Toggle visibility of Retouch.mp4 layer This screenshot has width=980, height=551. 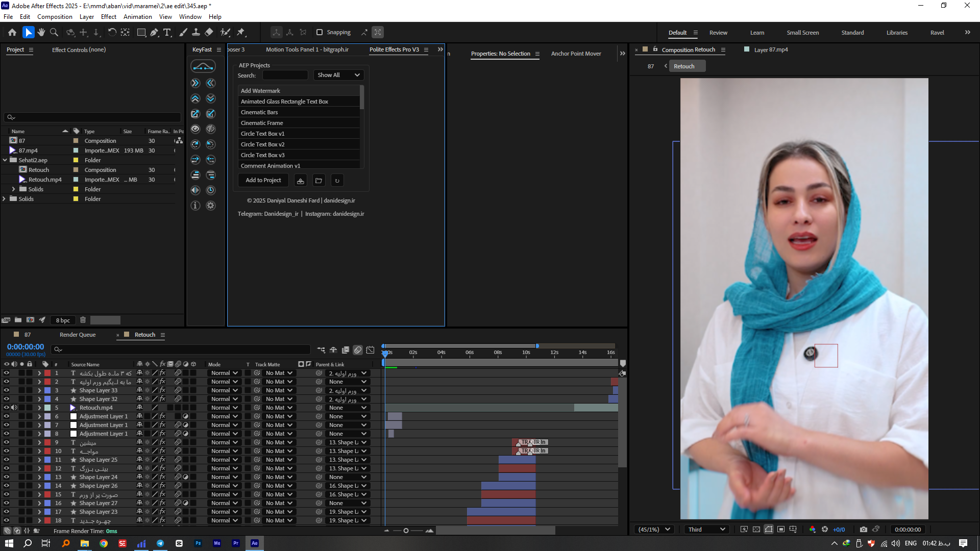click(x=7, y=408)
